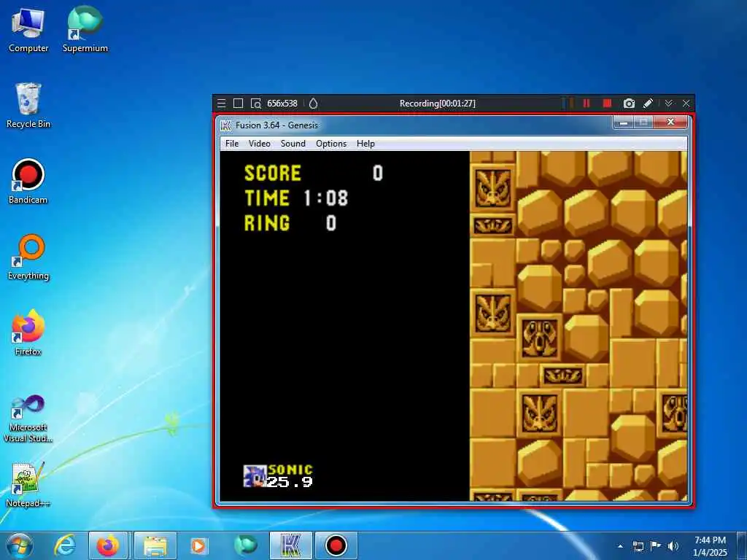Select the Everything desktop shortcut
The image size is (747, 560).
(28, 257)
